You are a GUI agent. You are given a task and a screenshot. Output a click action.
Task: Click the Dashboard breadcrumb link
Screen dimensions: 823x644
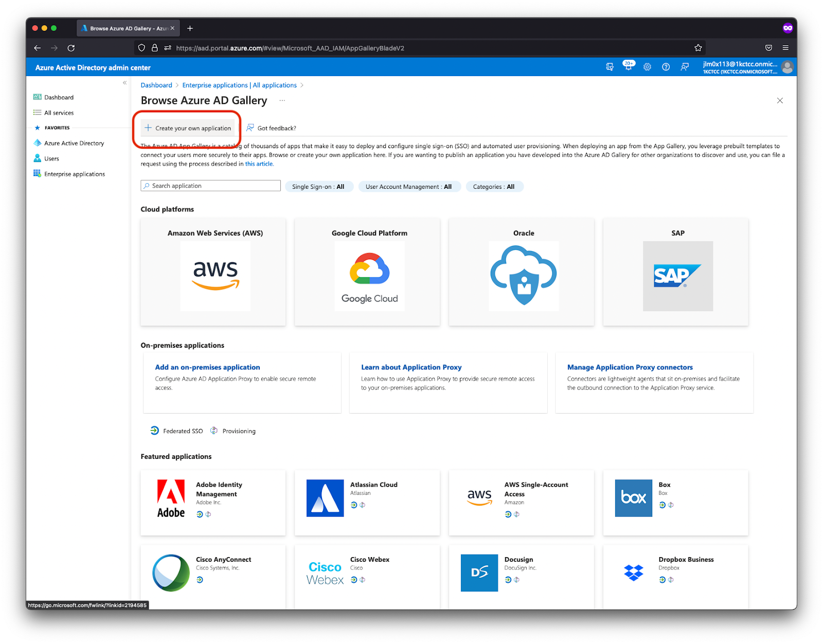(x=156, y=85)
